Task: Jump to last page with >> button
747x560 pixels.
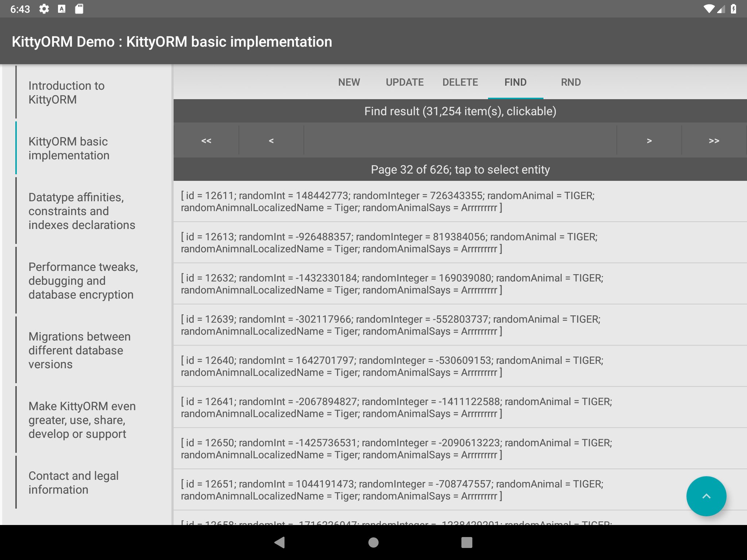Action: pyautogui.click(x=714, y=140)
